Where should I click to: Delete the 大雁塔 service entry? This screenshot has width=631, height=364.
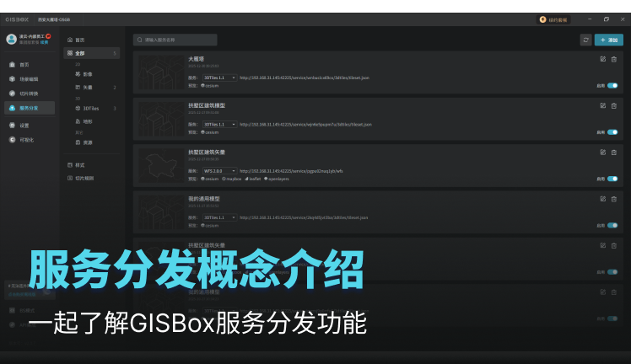pos(614,59)
